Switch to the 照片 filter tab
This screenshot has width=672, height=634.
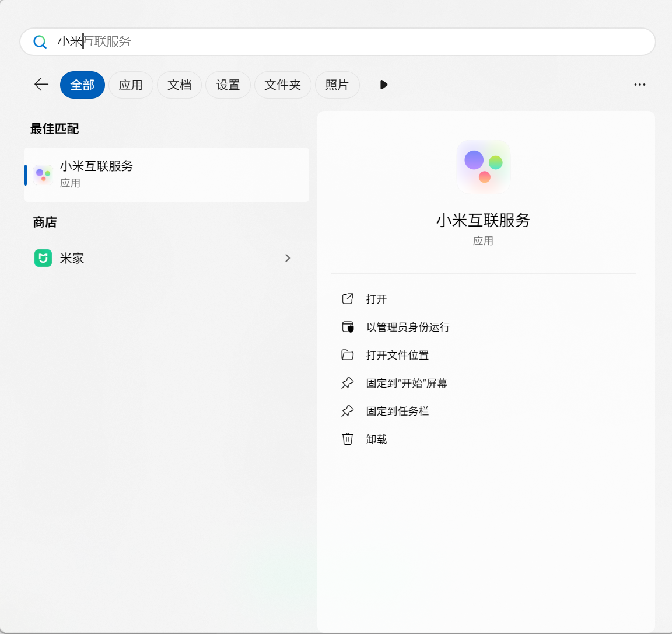point(337,85)
